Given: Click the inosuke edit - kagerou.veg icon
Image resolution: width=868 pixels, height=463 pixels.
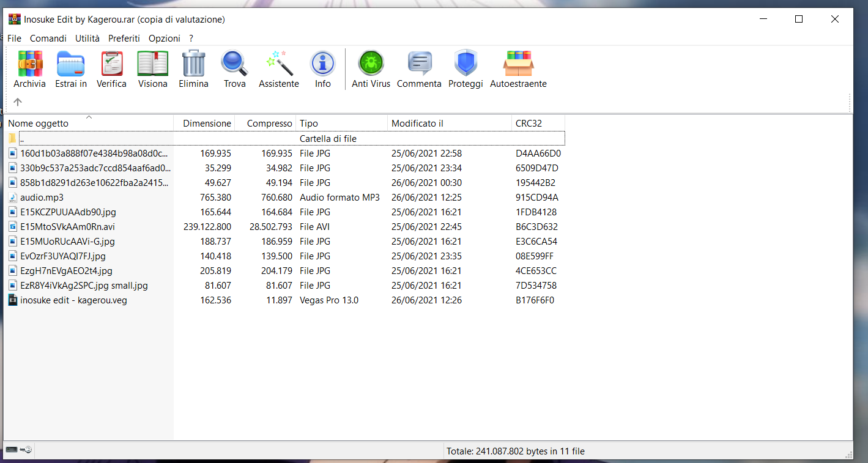Looking at the screenshot, I should [13, 300].
